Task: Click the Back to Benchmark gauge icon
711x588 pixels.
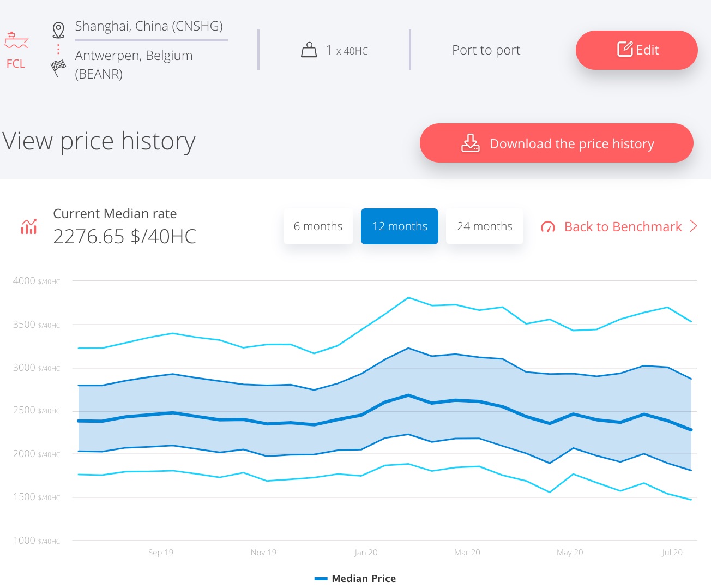Action: pyautogui.click(x=548, y=227)
